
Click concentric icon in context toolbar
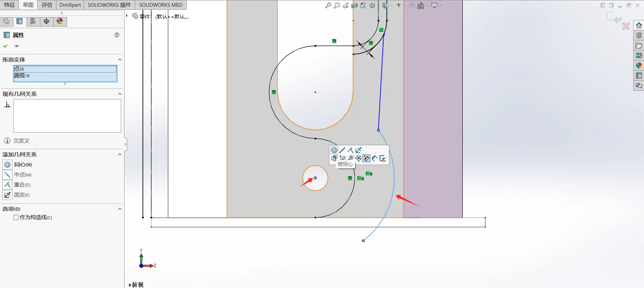[x=334, y=150]
